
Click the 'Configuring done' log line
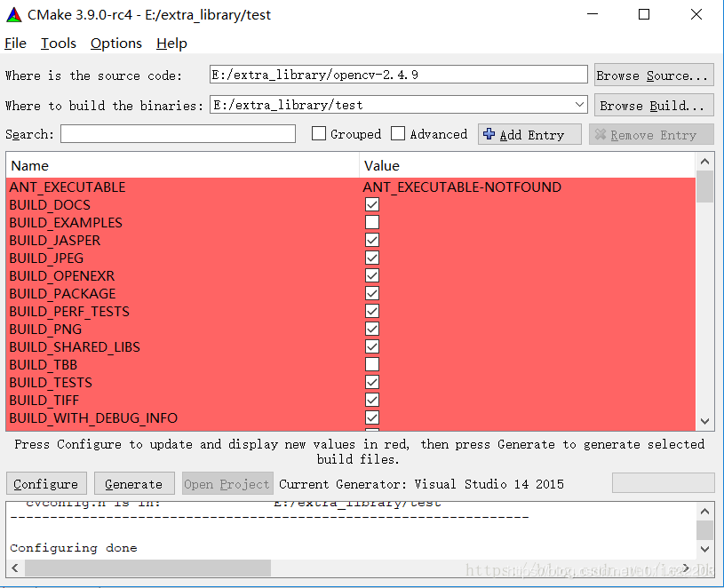[x=74, y=548]
